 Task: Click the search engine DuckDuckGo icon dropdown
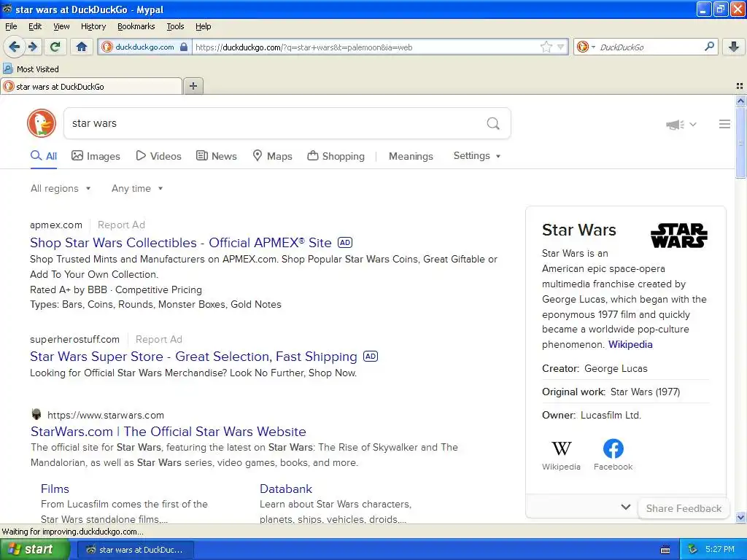pyautogui.click(x=586, y=47)
